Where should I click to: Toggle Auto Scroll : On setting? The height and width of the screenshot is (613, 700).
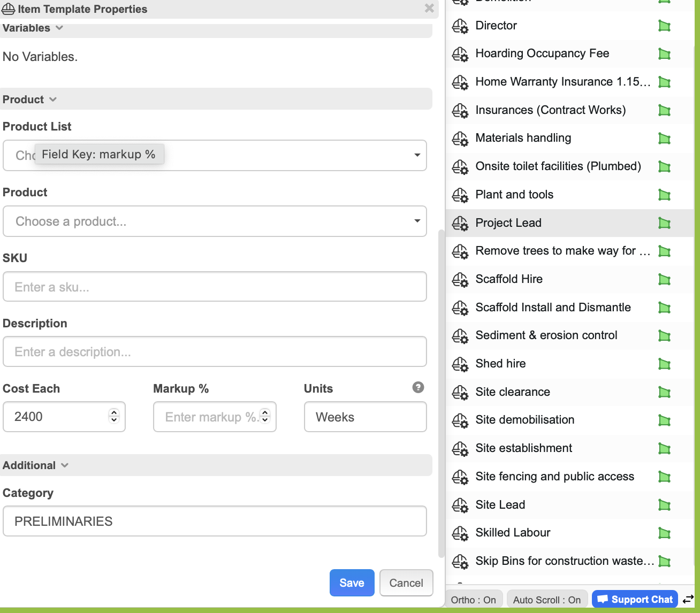coord(546,600)
